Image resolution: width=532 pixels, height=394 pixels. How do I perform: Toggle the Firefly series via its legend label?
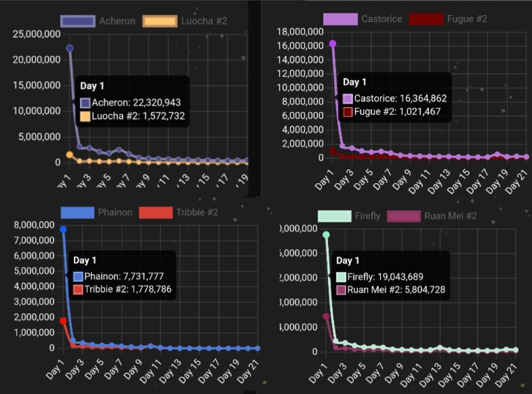coord(367,216)
